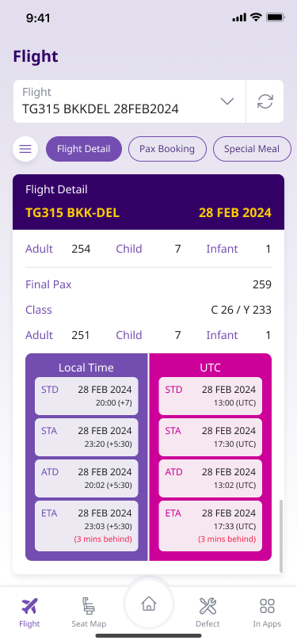Click the UTC STA time card
The height and width of the screenshot is (644, 297).
pyautogui.click(x=211, y=437)
